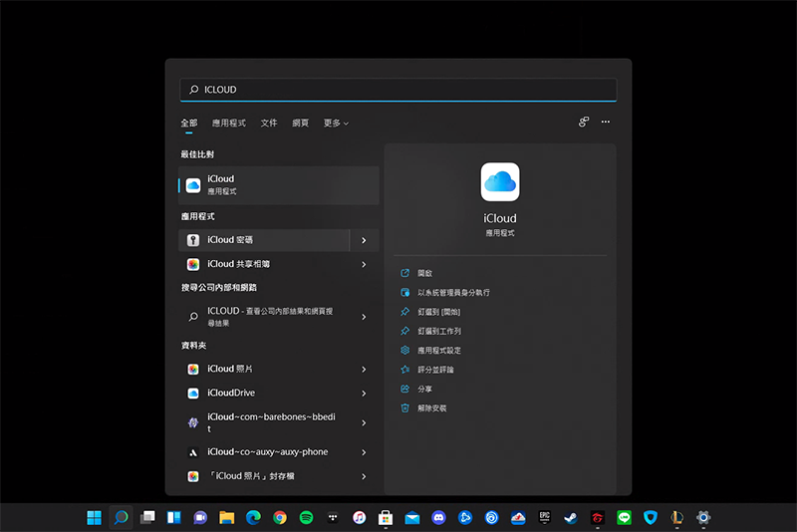Click the search box containing ICLOUD
Screen dimensions: 797x532
pos(398,90)
